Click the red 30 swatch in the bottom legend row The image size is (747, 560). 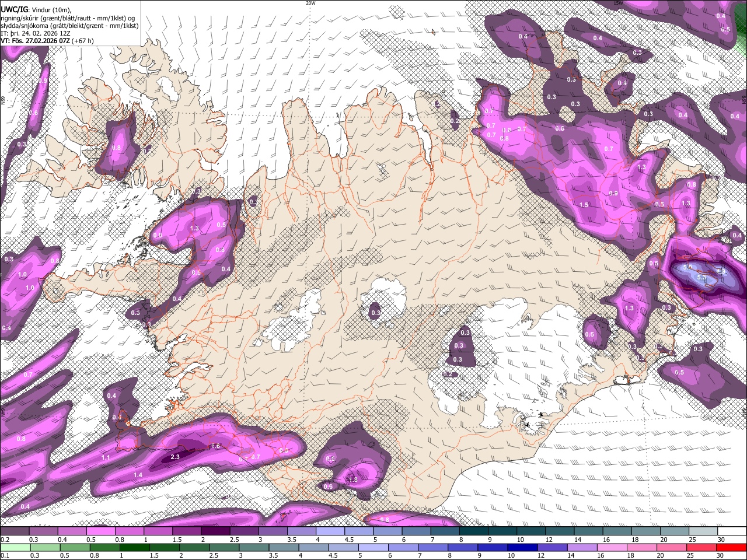click(x=731, y=547)
